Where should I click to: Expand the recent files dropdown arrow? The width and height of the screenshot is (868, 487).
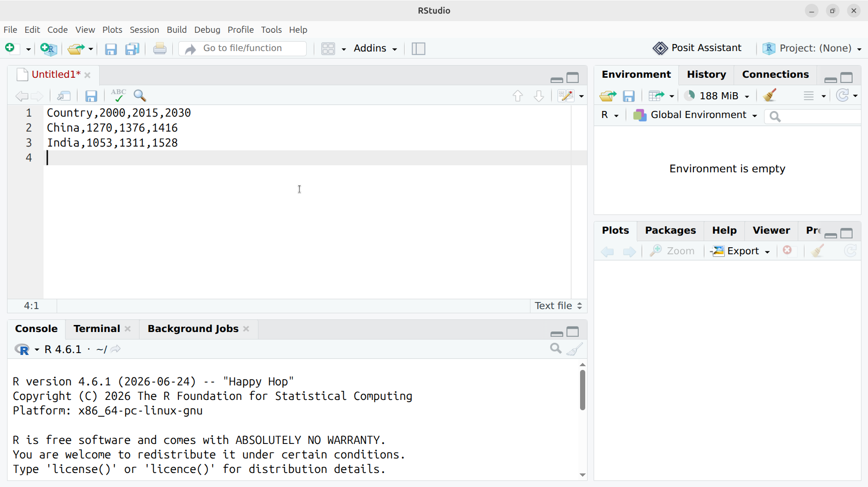click(91, 49)
